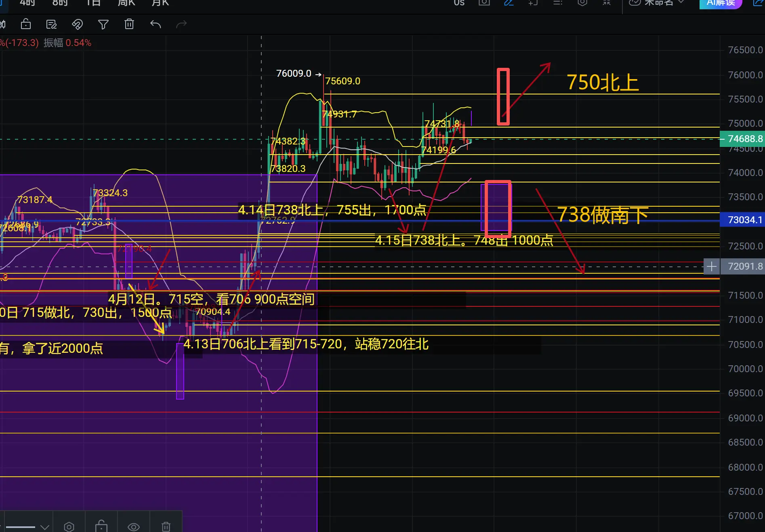Viewport: 765px width, 532px height.
Task: Toggle the magnet snap tool
Action: (77, 24)
